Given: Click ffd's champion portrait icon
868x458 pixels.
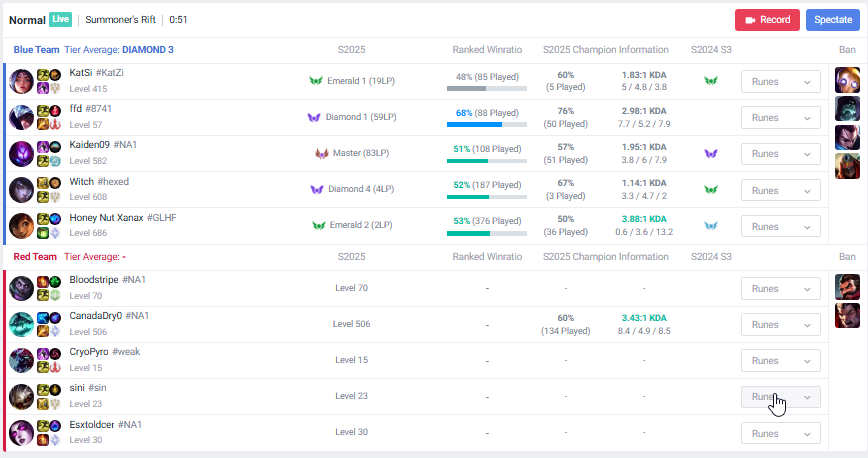Looking at the screenshot, I should [x=22, y=117].
